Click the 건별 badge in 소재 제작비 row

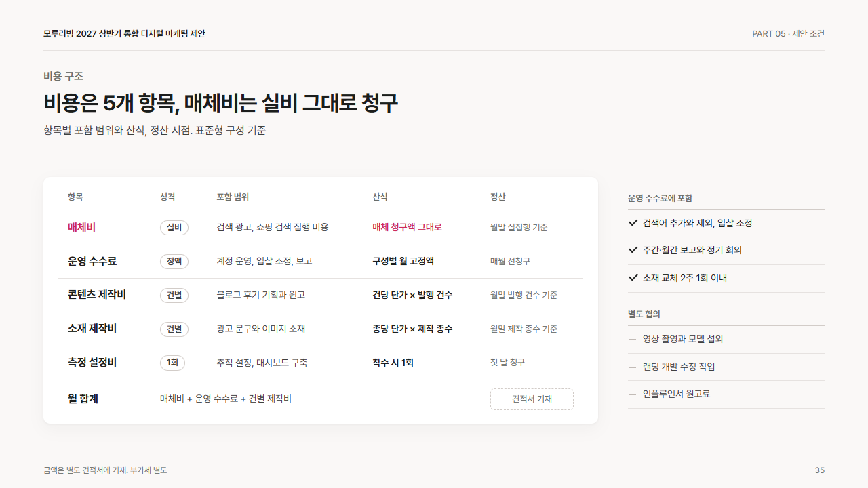pyautogui.click(x=174, y=329)
